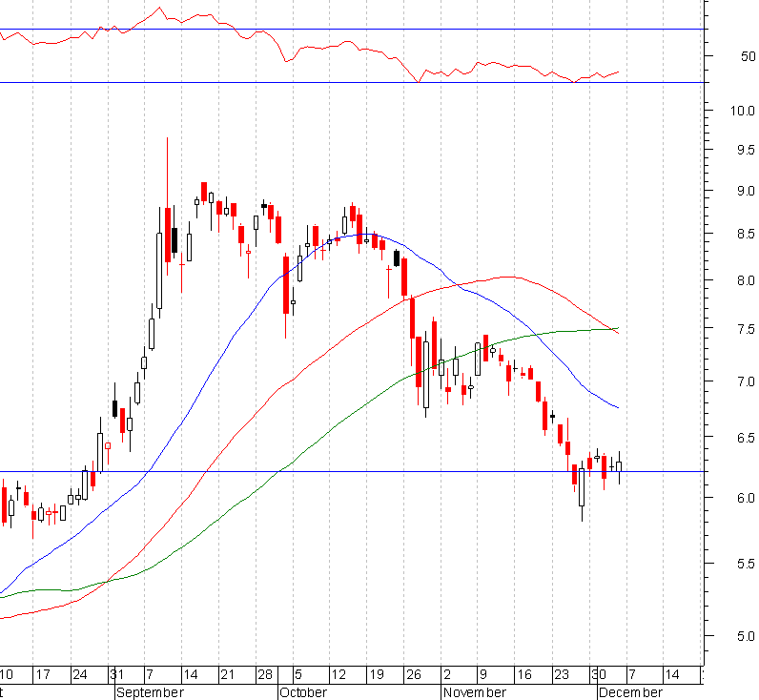Viewport: 759px width, 700px height.
Task: Click date label 28 in September
Action: tap(265, 674)
